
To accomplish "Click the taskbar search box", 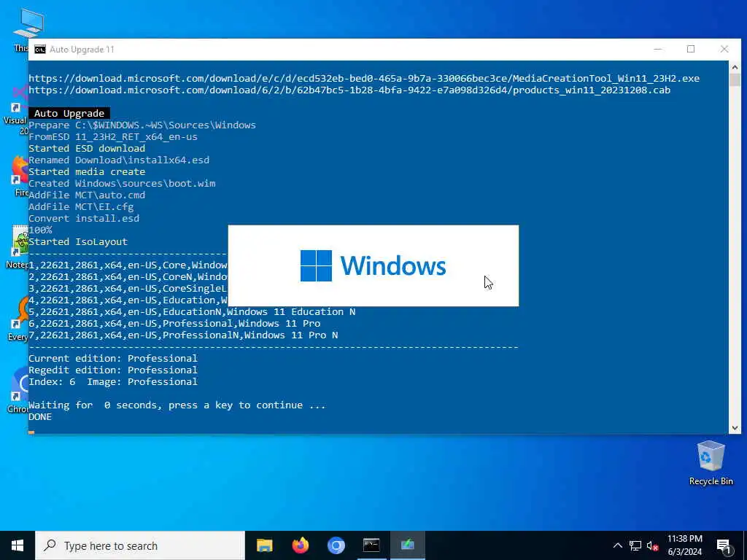I will pyautogui.click(x=140, y=545).
